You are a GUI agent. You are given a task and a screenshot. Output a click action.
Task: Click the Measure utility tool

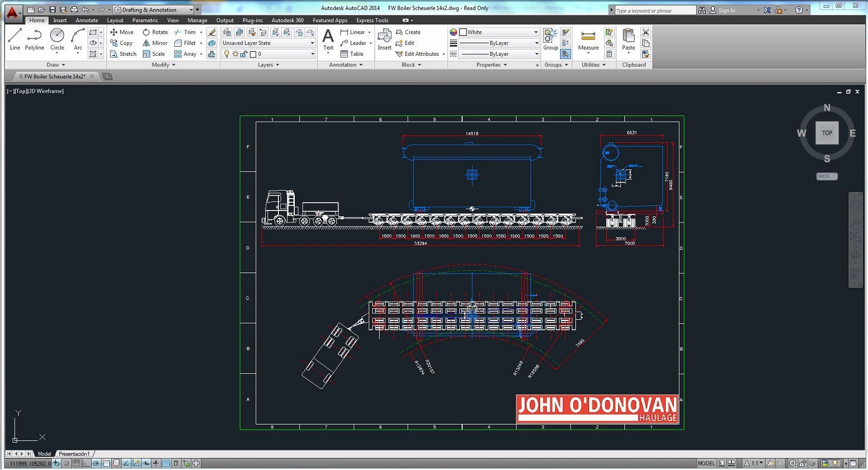[588, 39]
